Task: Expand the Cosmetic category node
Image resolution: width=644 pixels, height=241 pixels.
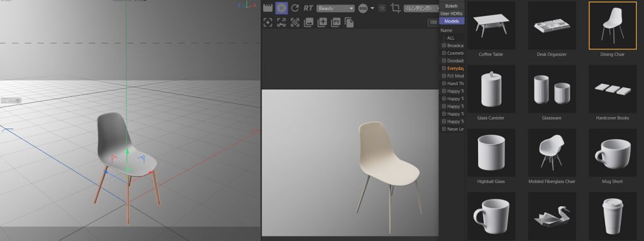Action: pos(443,53)
